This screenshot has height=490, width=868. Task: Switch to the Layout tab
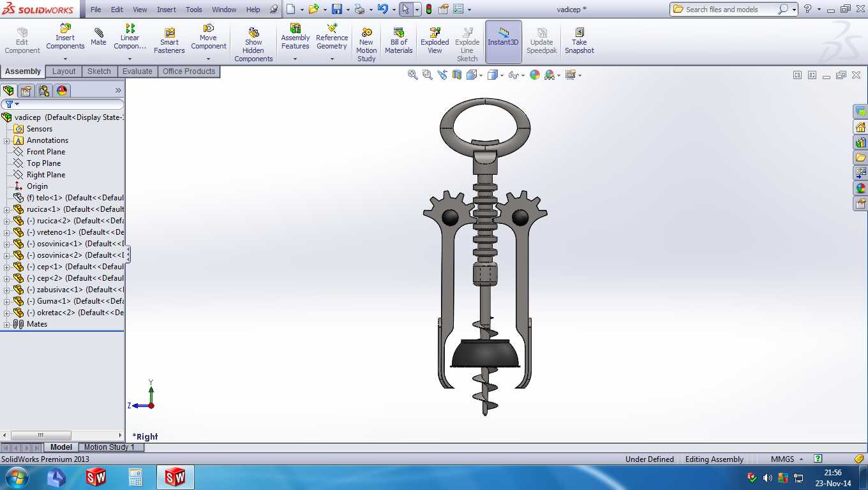tap(64, 71)
